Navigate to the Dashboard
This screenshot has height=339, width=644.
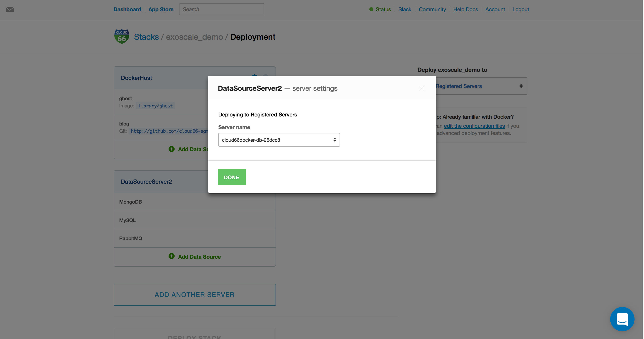(x=127, y=9)
